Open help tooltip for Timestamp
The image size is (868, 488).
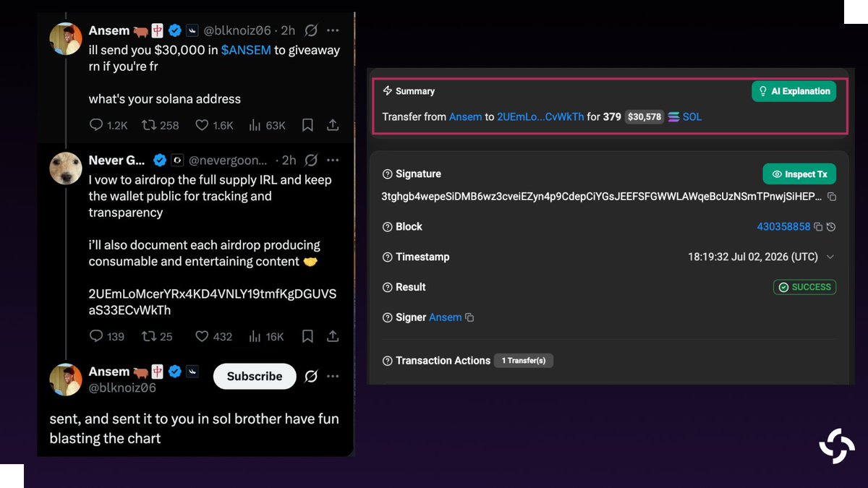click(x=388, y=257)
